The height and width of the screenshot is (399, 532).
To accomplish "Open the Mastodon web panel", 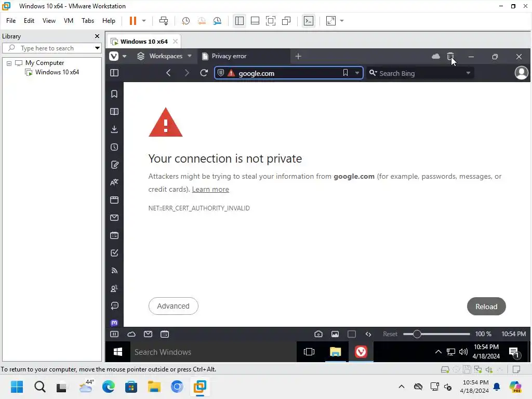I will (114, 323).
